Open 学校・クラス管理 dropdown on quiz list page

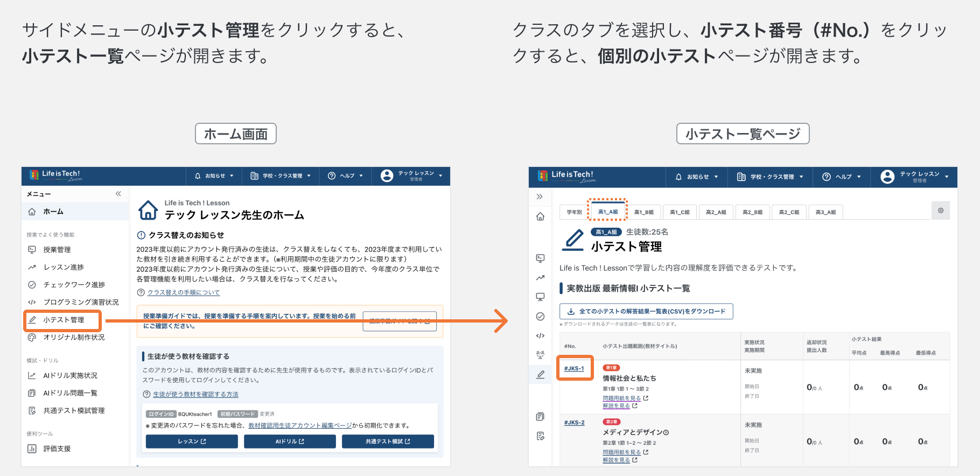(x=770, y=177)
